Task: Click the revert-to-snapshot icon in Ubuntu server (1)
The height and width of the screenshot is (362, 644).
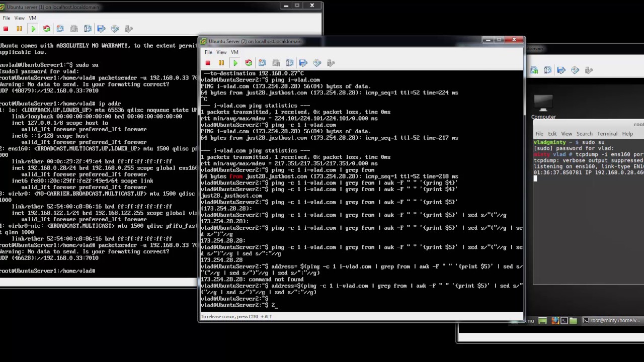Action: click(74, 29)
